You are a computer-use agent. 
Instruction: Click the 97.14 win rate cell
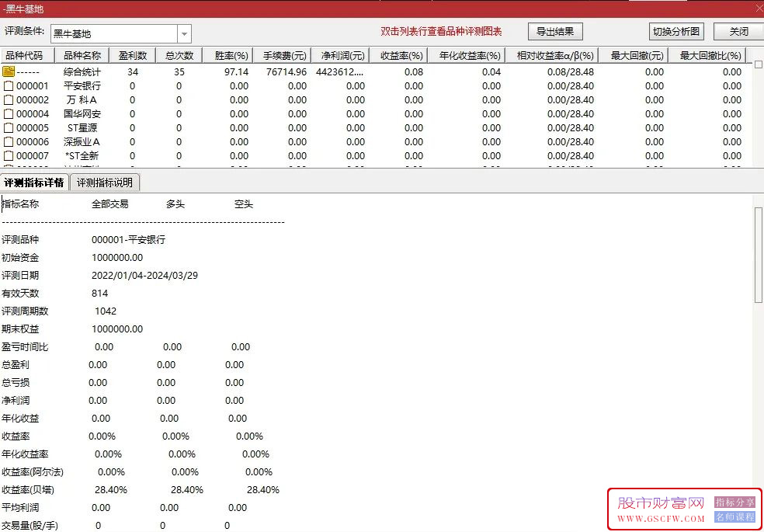point(236,72)
